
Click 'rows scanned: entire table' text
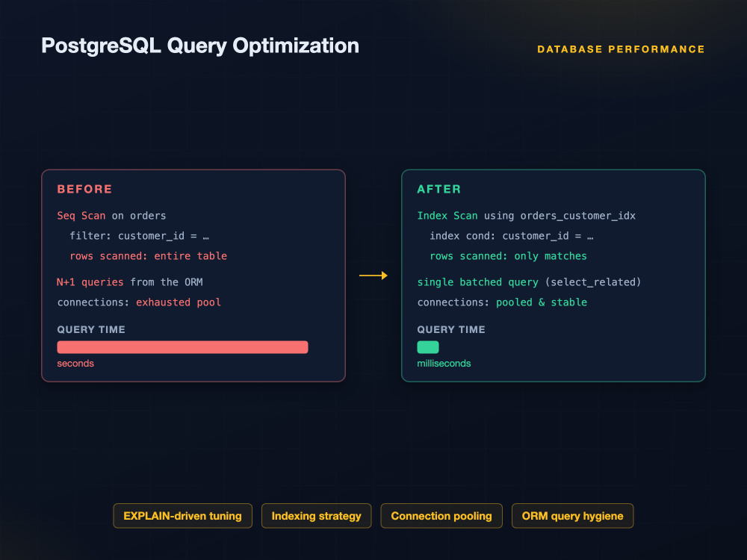[148, 255]
